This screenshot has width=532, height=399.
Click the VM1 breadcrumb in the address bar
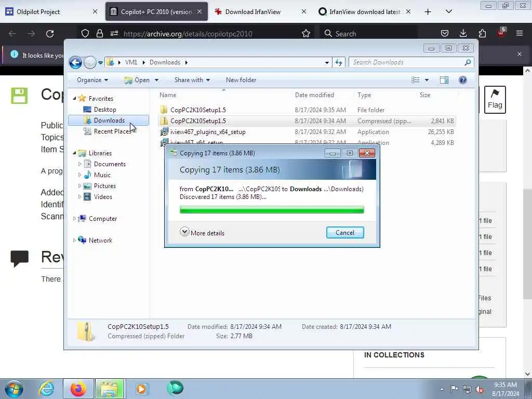click(131, 62)
